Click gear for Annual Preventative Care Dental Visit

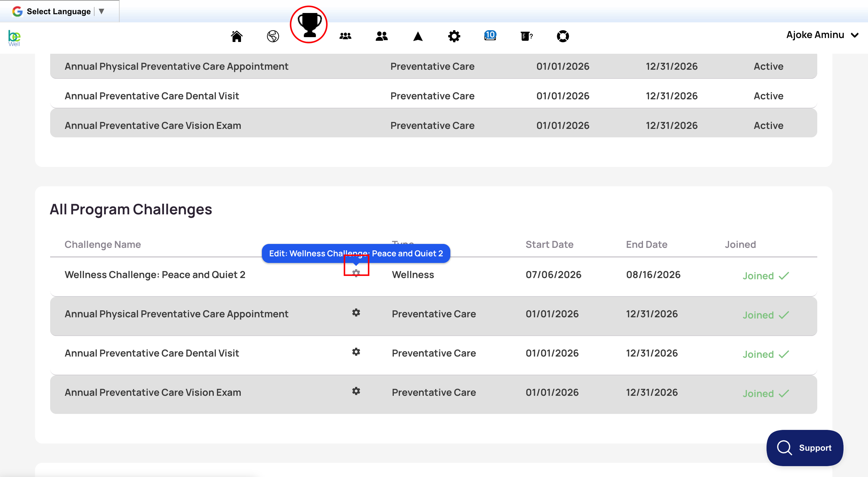[x=356, y=352]
